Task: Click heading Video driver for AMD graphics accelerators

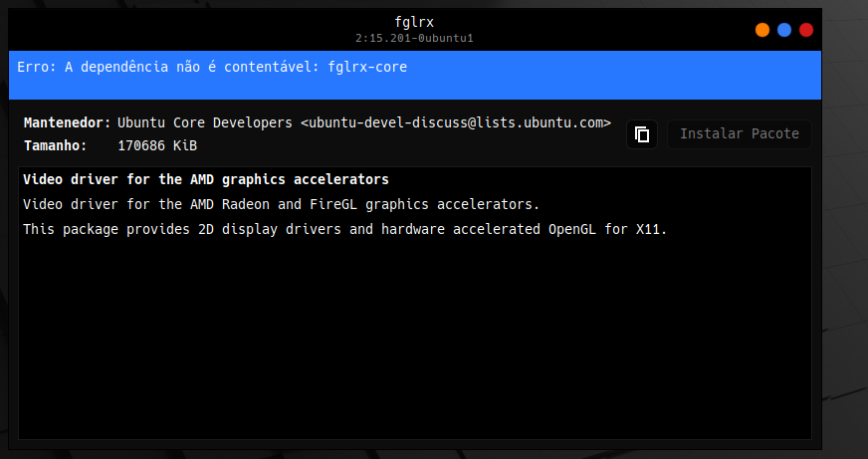Action: 206,180
